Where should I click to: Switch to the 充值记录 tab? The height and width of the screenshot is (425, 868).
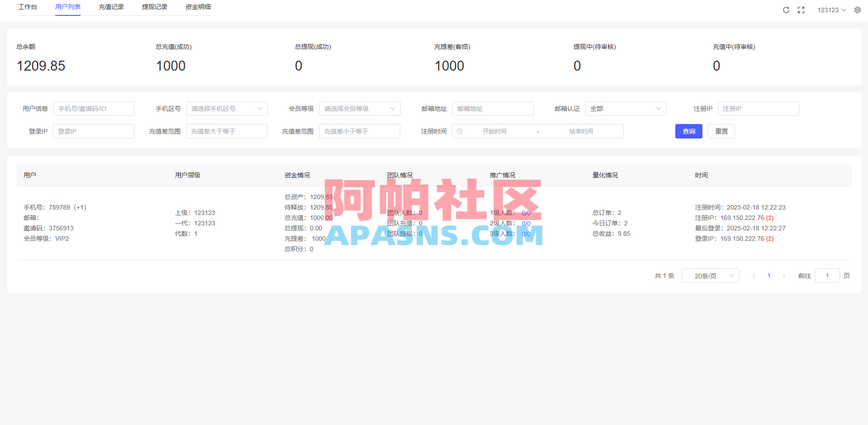tap(111, 7)
